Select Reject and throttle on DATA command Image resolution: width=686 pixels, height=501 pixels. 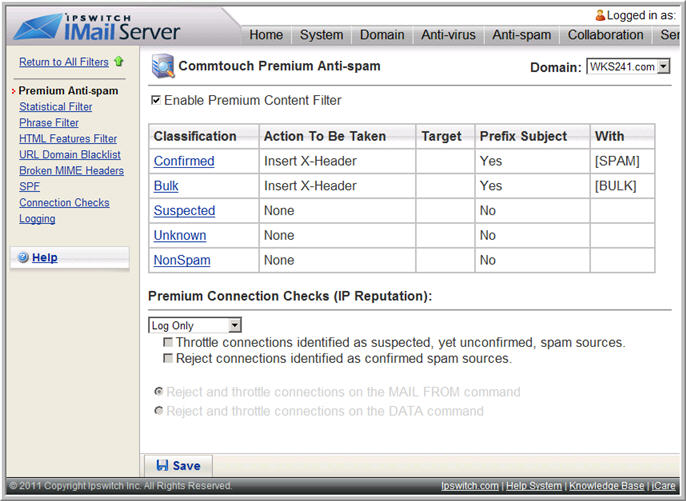pos(159,411)
